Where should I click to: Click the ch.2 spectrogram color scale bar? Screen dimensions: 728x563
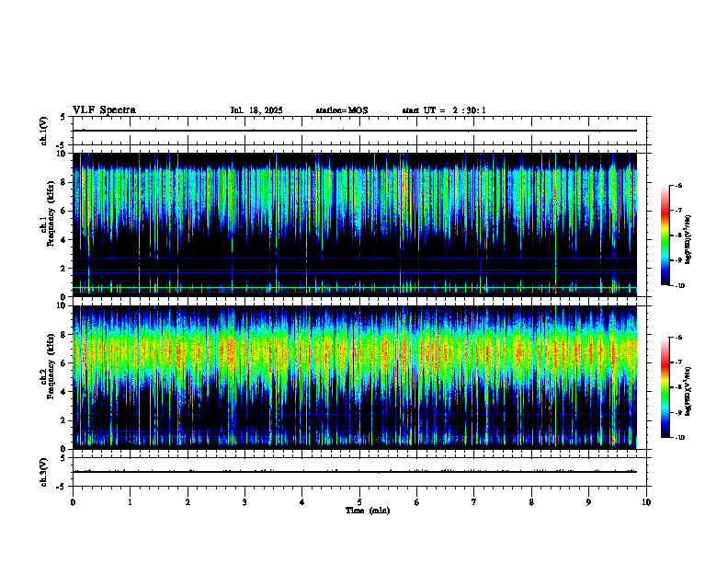pos(665,387)
